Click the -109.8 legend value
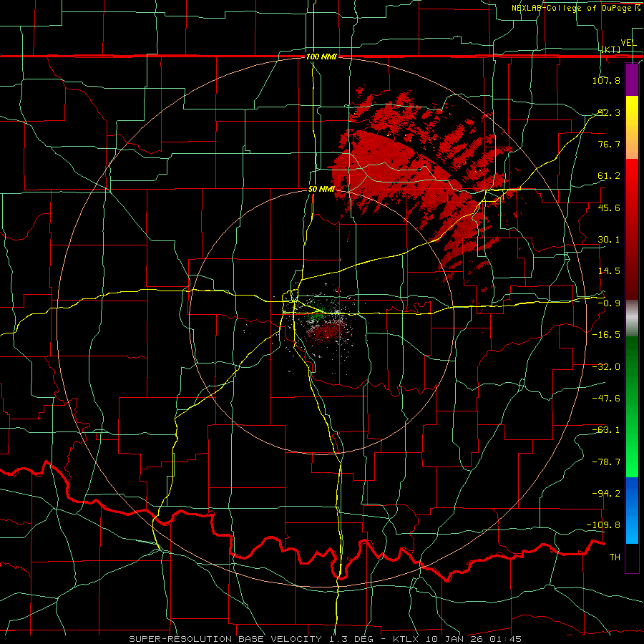The image size is (644, 644). (604, 525)
